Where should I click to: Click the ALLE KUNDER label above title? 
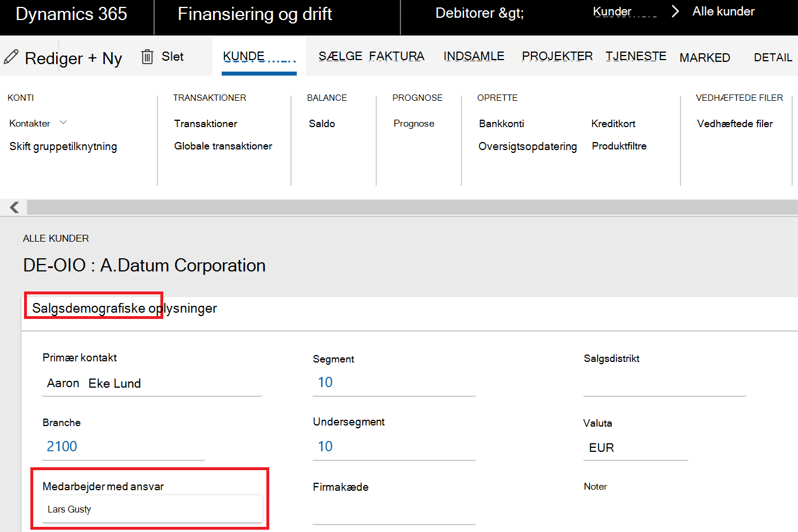[56, 238]
